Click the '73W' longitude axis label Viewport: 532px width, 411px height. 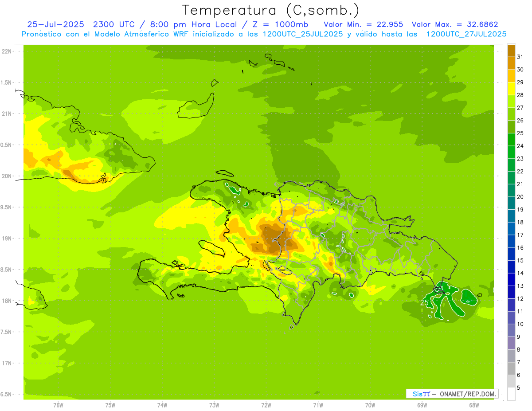click(214, 405)
